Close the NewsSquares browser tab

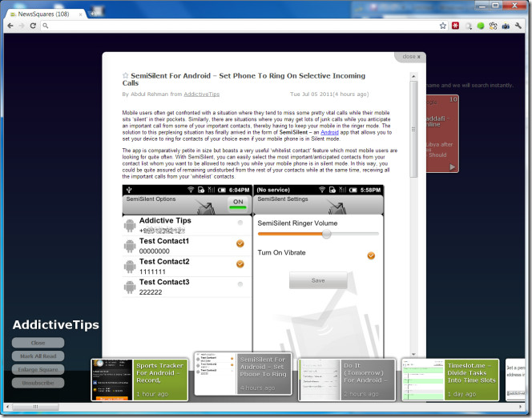point(80,14)
